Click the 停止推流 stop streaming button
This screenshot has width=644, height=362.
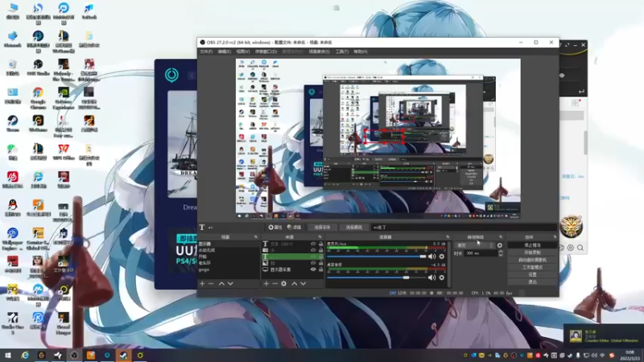(532, 245)
